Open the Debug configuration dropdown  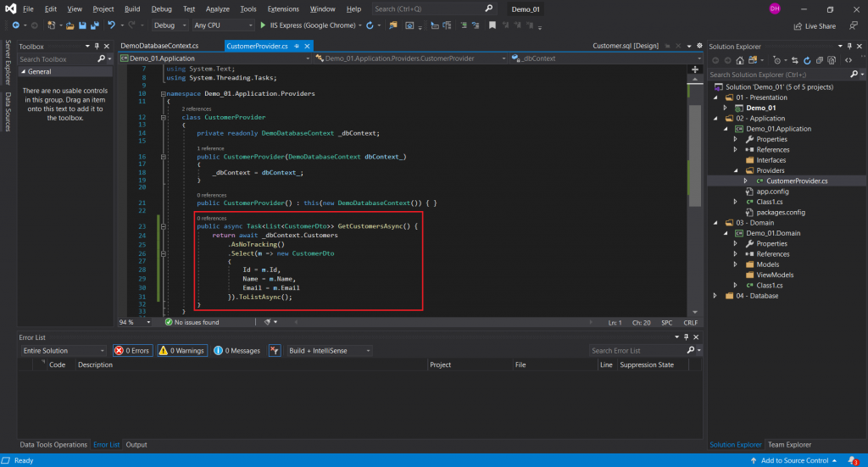pos(169,25)
